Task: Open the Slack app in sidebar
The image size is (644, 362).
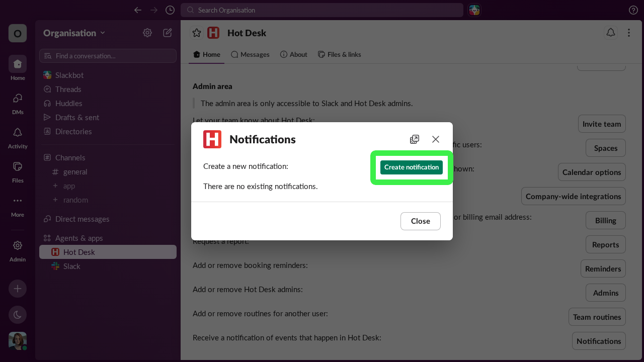Action: (108, 266)
